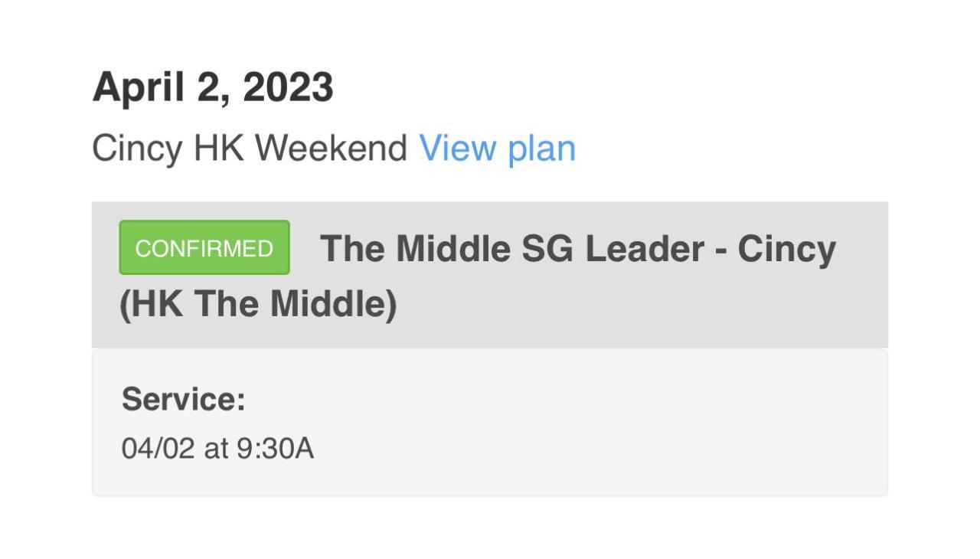Image resolution: width=980 pixels, height=559 pixels.
Task: Click the green CONFIRMED status badge
Action: 204,248
